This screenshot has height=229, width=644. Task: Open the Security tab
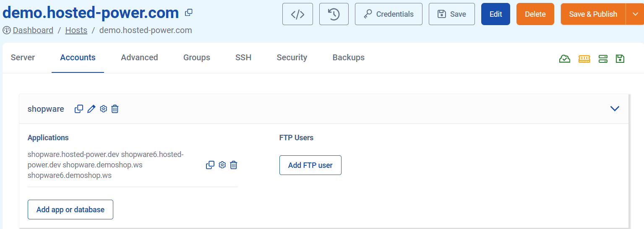292,57
